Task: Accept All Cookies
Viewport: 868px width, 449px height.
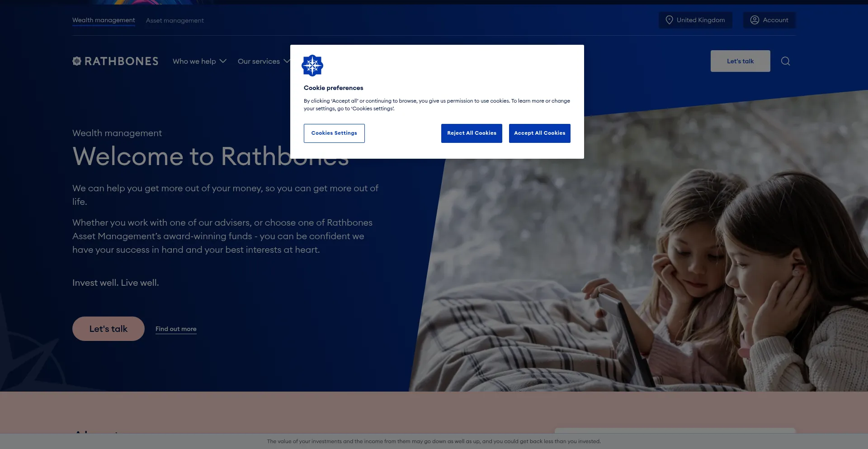Action: coord(539,133)
